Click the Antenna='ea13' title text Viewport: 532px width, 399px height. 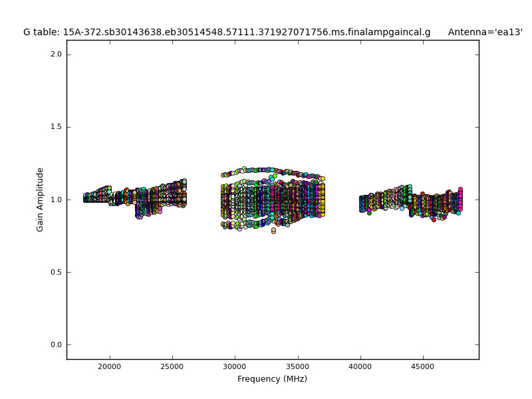pyautogui.click(x=485, y=33)
